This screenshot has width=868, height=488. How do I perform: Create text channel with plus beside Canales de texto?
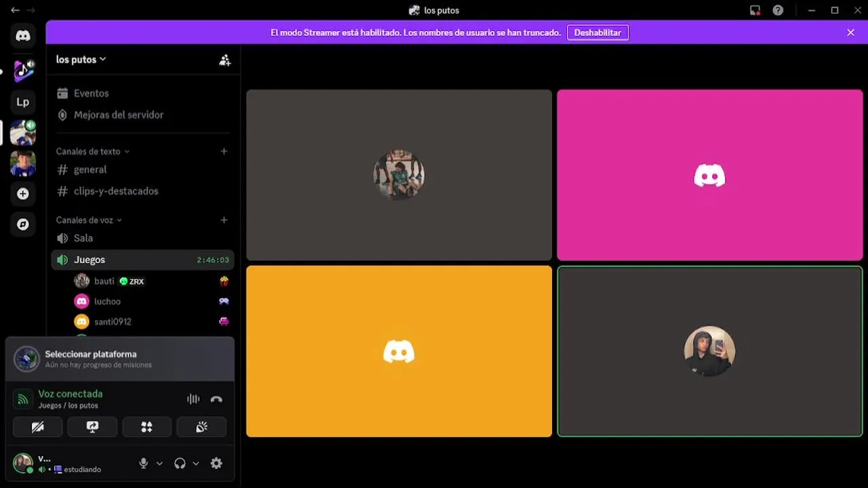(x=224, y=151)
